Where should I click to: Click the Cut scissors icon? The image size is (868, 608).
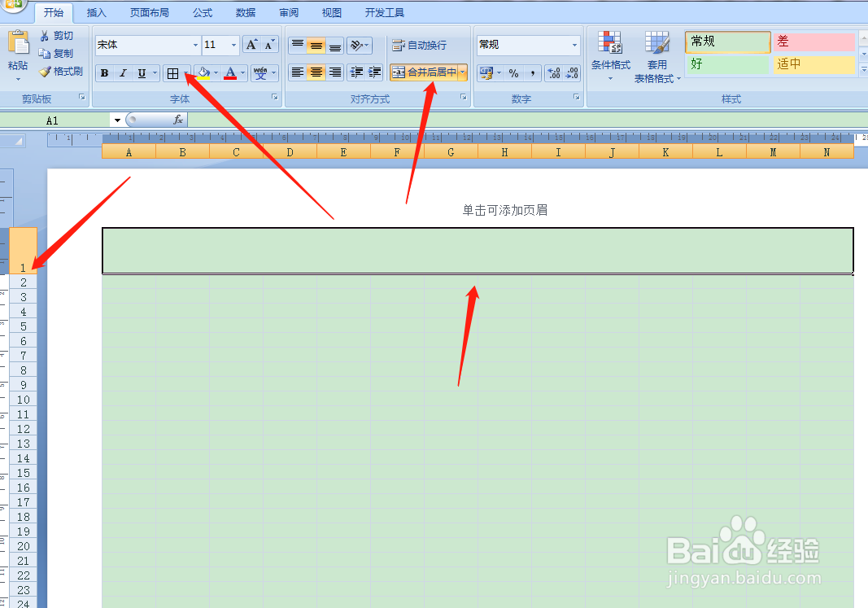(x=45, y=36)
